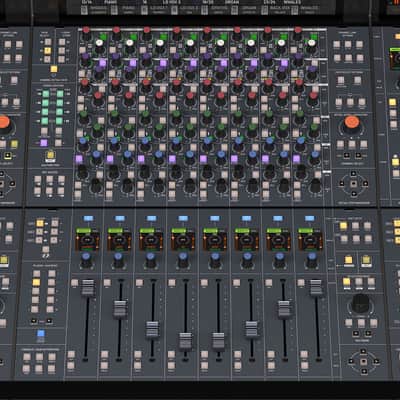Click left black arrow button beneath left fader-panel grid
The height and width of the screenshot is (400, 400).
(34, 321)
